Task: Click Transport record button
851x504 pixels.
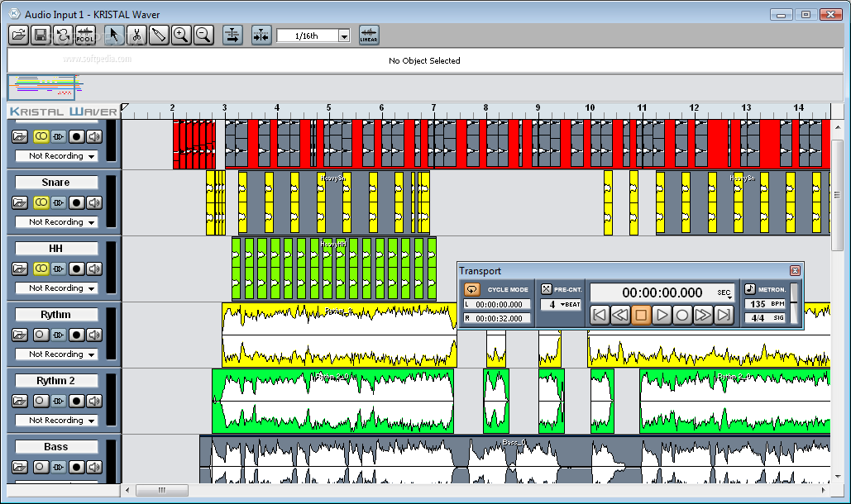Action: (x=681, y=315)
